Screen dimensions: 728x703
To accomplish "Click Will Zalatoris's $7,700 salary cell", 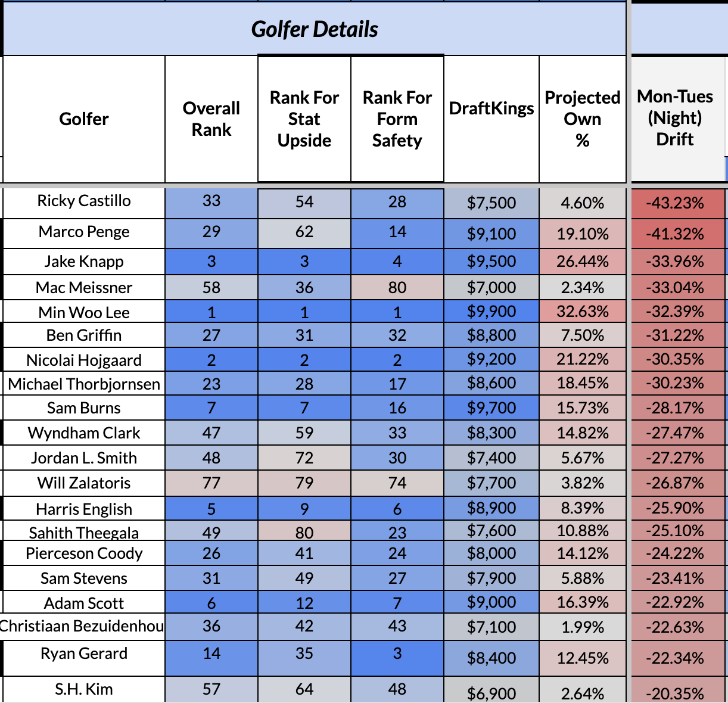I will (491, 483).
